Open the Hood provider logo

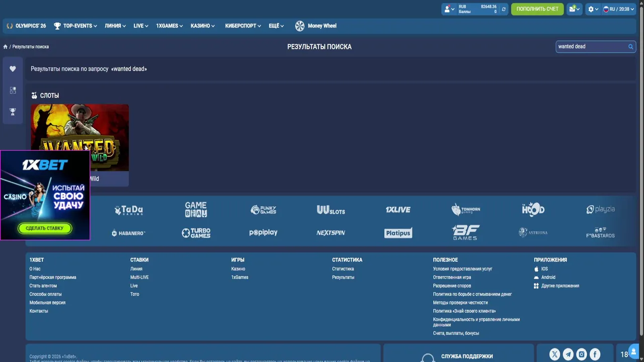(x=533, y=209)
